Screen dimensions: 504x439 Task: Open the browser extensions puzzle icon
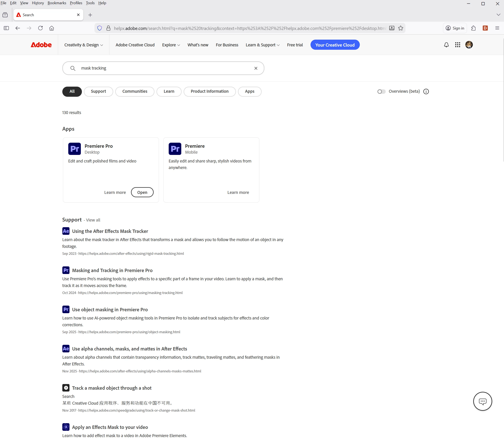[x=473, y=28]
